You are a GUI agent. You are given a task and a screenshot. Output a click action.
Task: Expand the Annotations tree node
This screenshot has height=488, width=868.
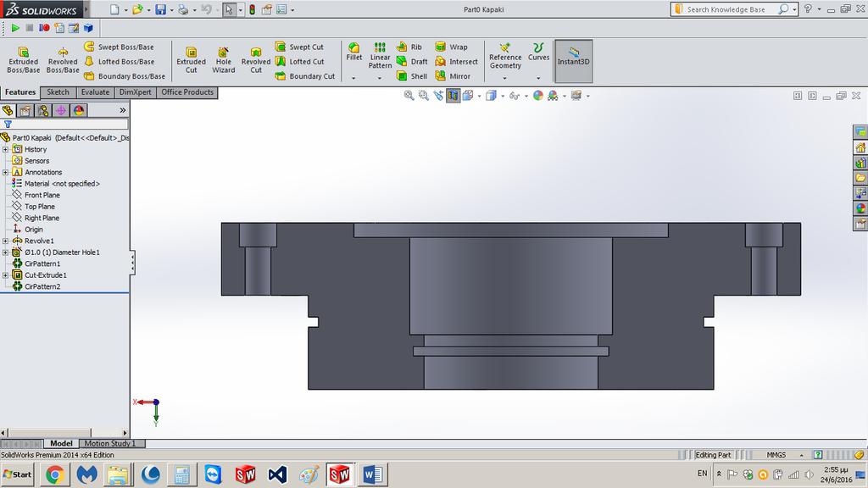coord(6,172)
